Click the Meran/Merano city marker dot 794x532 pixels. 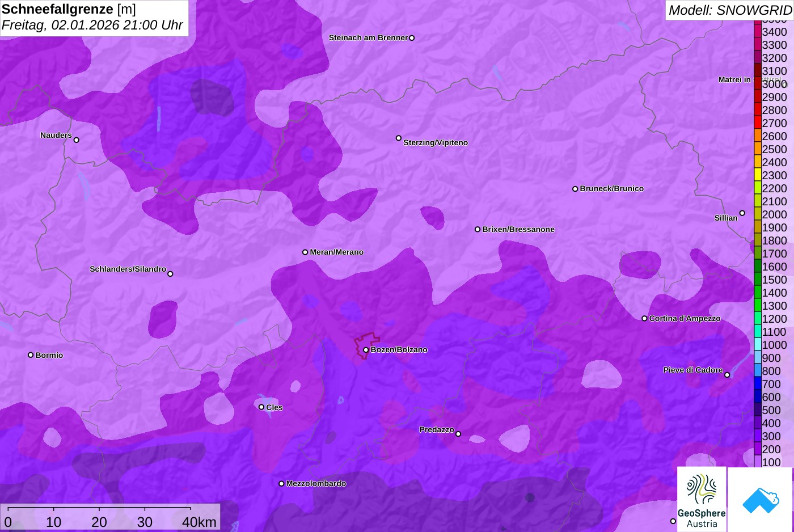tap(305, 252)
